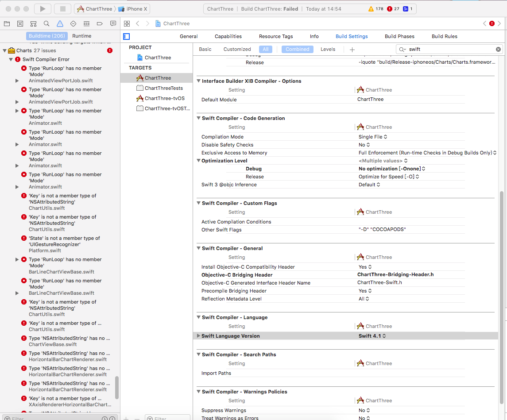This screenshot has width=507, height=420.
Task: Open the Report navigator speech bubble
Action: click(113, 23)
